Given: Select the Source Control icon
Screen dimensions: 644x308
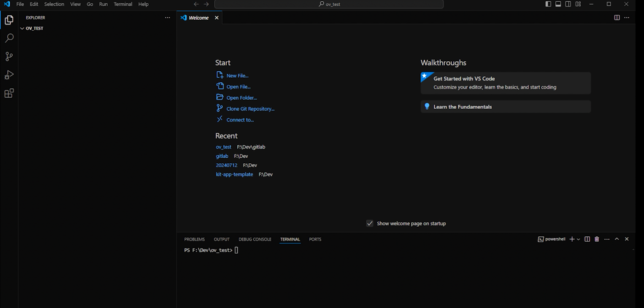Looking at the screenshot, I should click(x=9, y=56).
